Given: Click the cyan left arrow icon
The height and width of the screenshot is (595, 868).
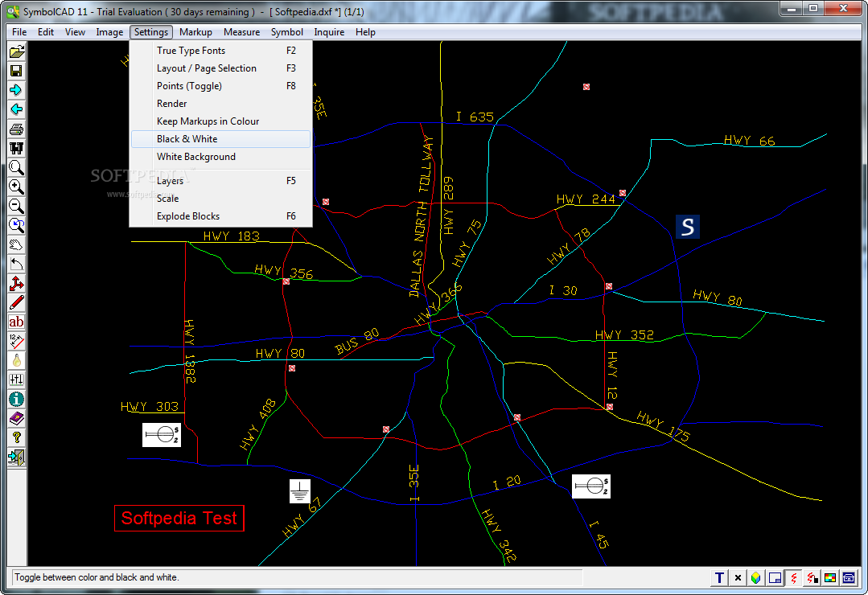Looking at the screenshot, I should (17, 109).
